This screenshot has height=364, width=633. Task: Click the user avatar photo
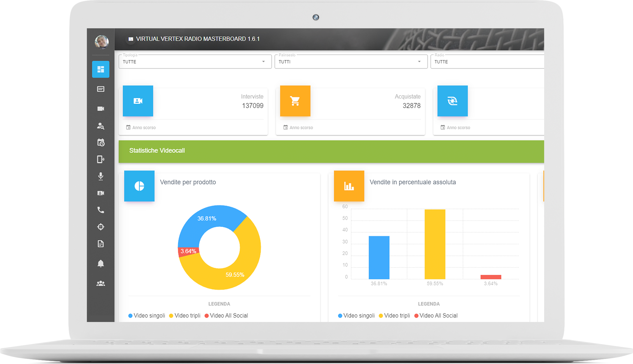(101, 42)
